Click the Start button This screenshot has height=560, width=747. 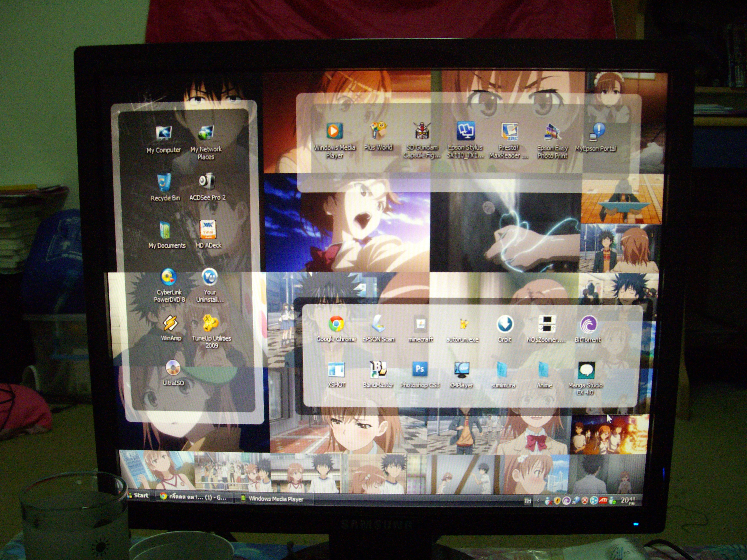click(x=138, y=495)
